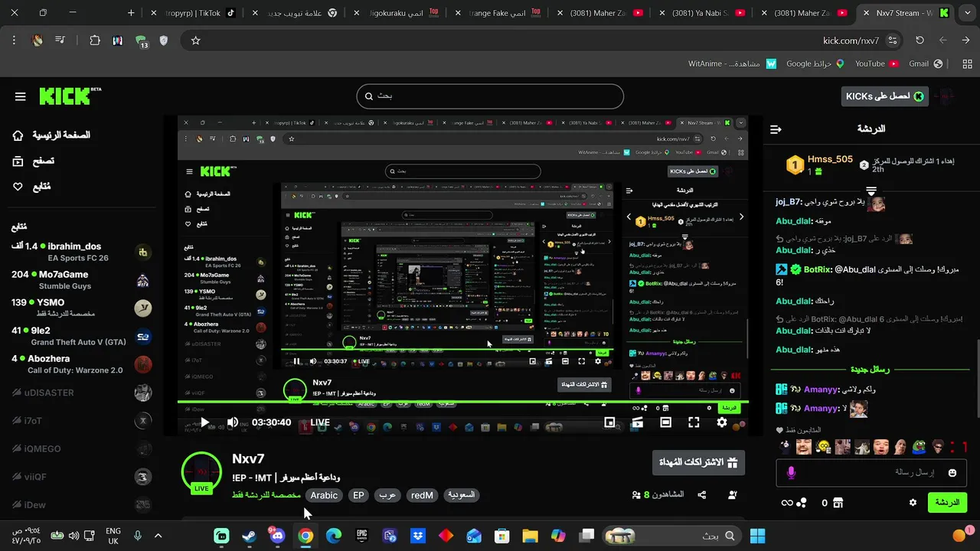Mute the stream volume speaker icon
980x551 pixels.
[233, 422]
